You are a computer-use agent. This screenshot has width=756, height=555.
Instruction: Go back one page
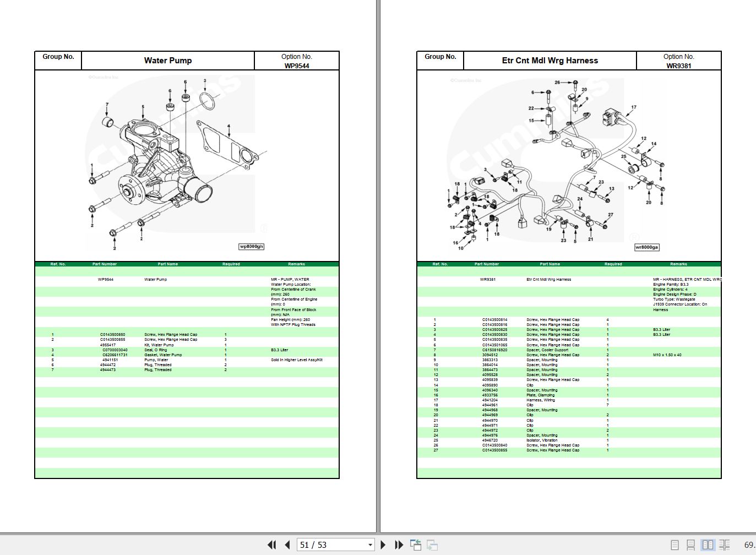(x=287, y=545)
